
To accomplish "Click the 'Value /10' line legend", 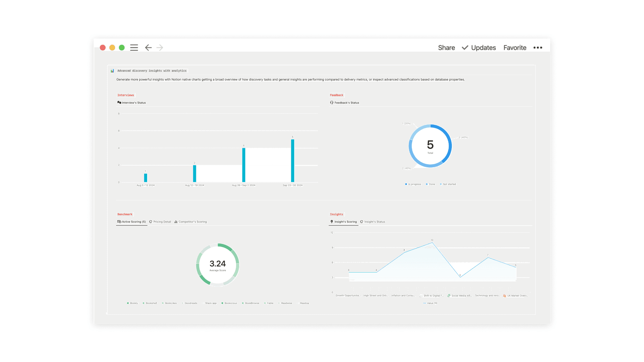I will (x=430, y=303).
